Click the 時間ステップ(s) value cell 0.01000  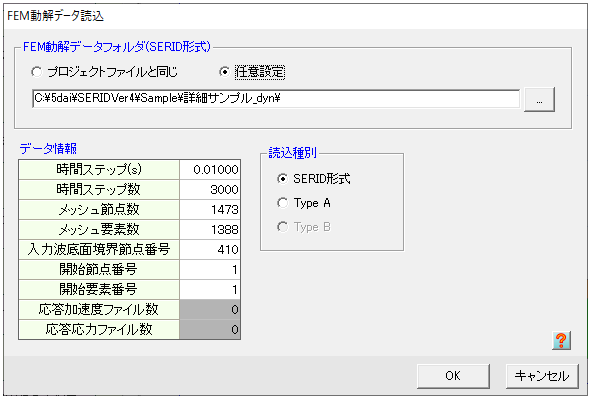coord(210,170)
